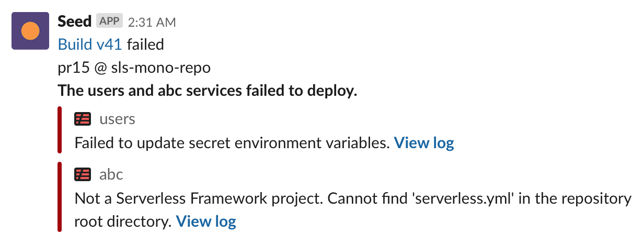Click the red failure icon beside abc

pyautogui.click(x=83, y=174)
